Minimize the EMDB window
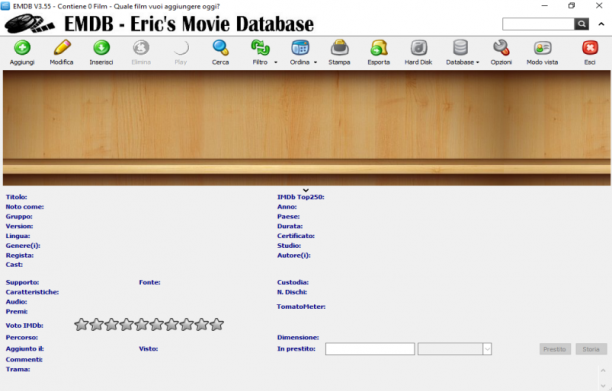 (x=545, y=5)
